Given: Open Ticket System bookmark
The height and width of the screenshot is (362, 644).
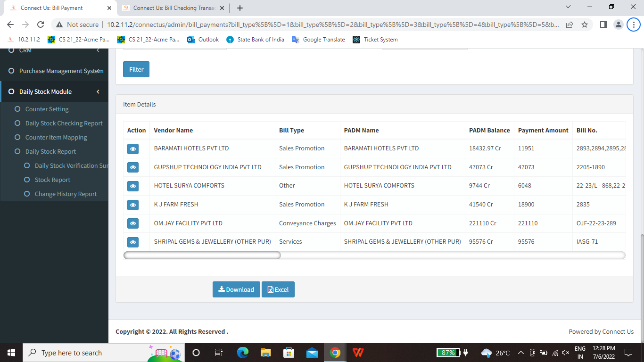Looking at the screenshot, I should tap(375, 40).
